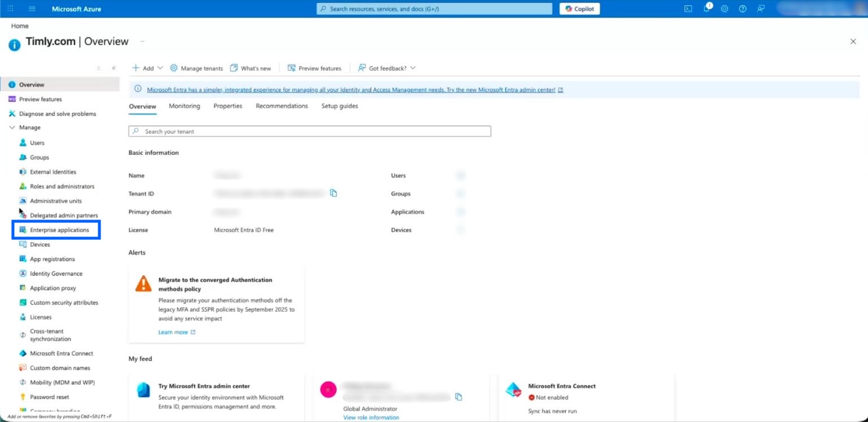868x422 pixels.
Task: Collapse the sidebar with double chevron
Action: (x=114, y=68)
